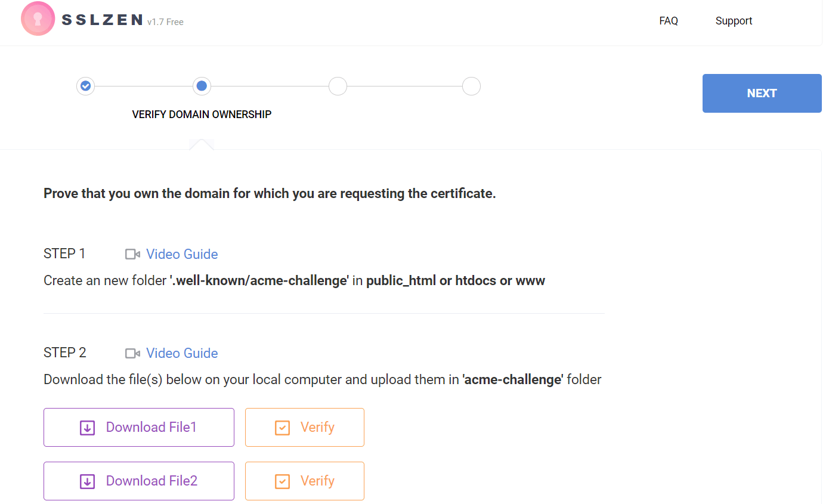Click the blue NEXT button
Image resolution: width=829 pixels, height=504 pixels.
tap(762, 93)
